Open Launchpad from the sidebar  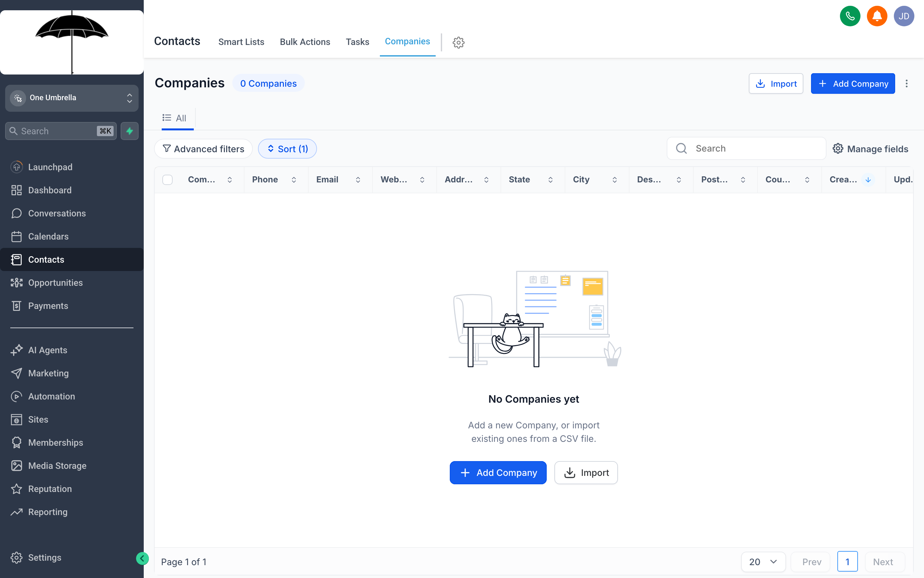tap(72, 167)
